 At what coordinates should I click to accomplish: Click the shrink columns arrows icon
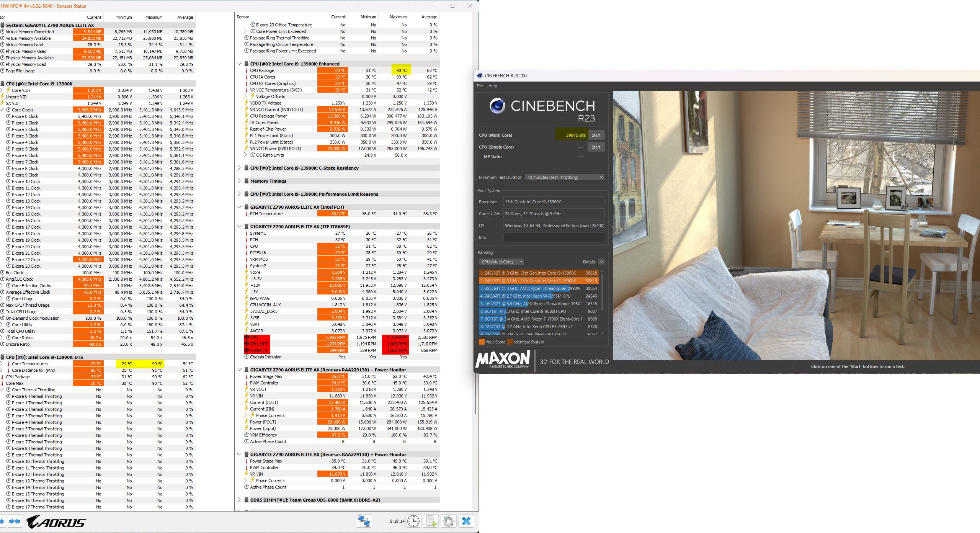click(x=15, y=521)
